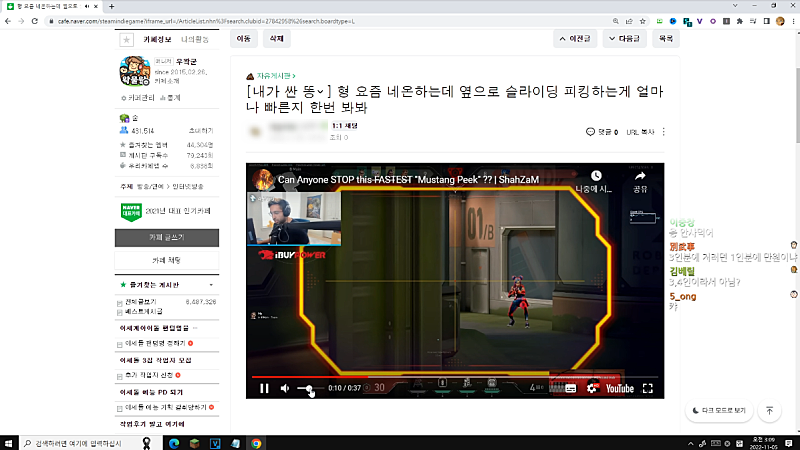
Task: Toggle cafe favorite star box
Action: [x=127, y=39]
